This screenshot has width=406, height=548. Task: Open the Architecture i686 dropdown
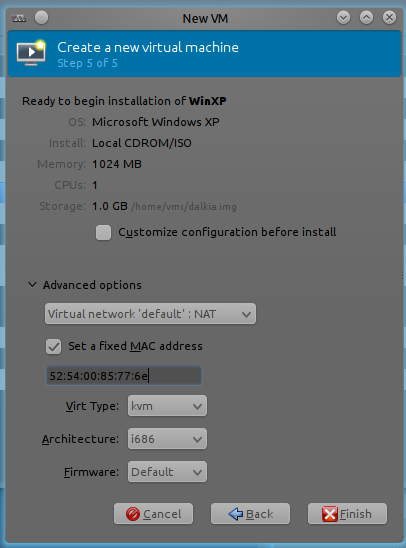(x=167, y=439)
